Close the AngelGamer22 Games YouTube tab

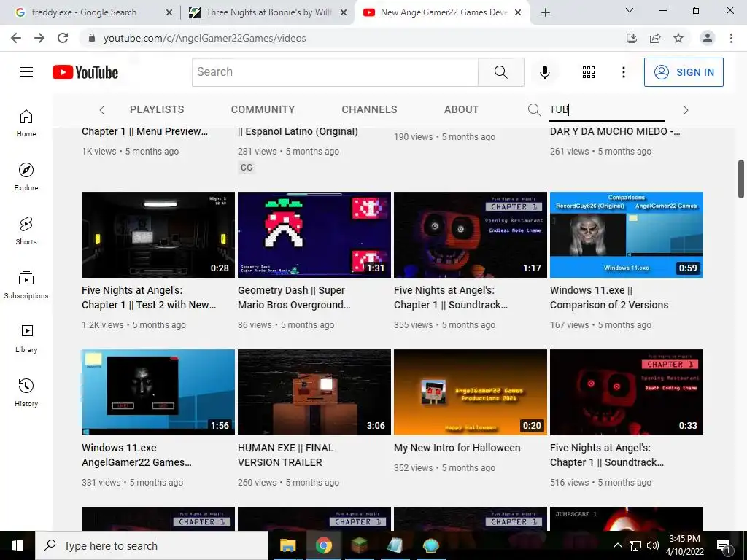519,12
